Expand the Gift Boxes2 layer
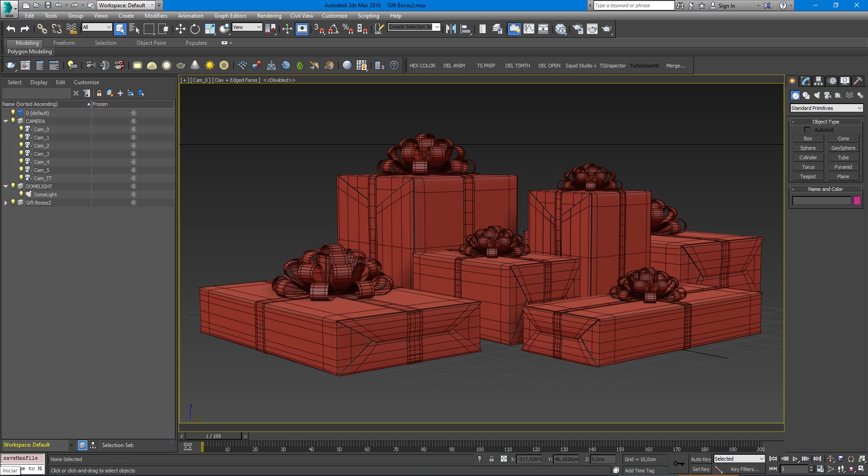Viewport: 868px width, 476px height. (x=6, y=203)
